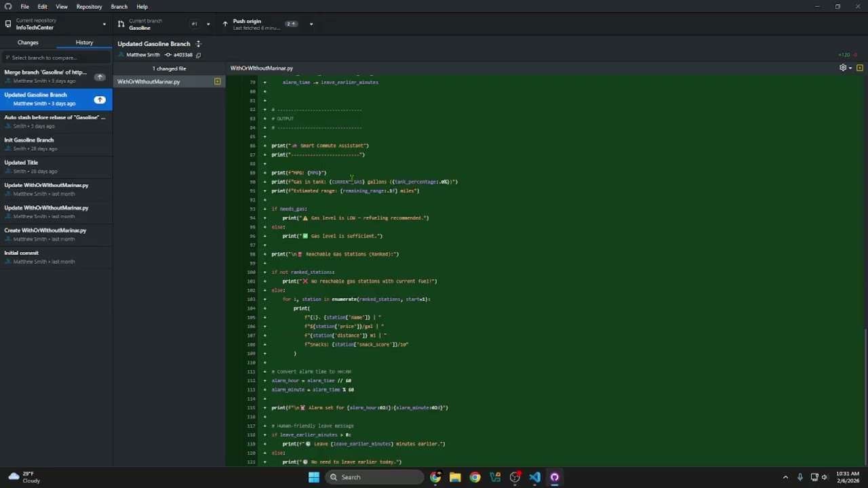Viewport: 868px width, 488px height.
Task: Select Updated Title commit
Action: pyautogui.click(x=56, y=167)
